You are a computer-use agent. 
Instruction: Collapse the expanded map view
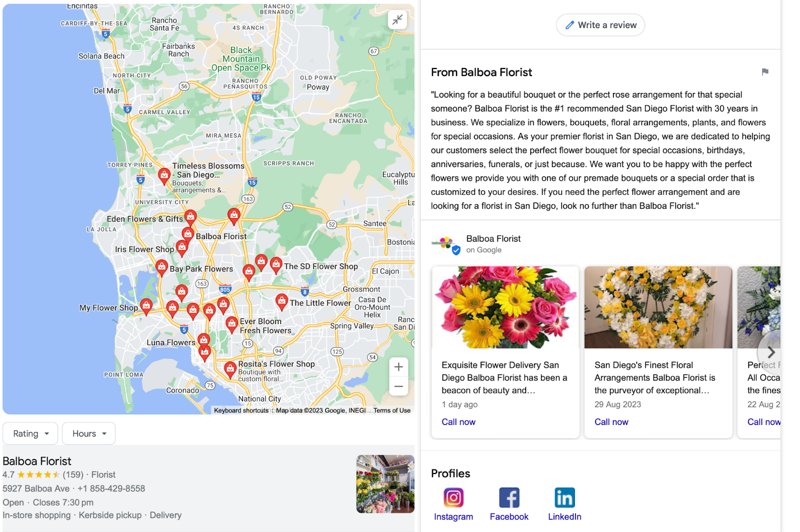tap(397, 19)
